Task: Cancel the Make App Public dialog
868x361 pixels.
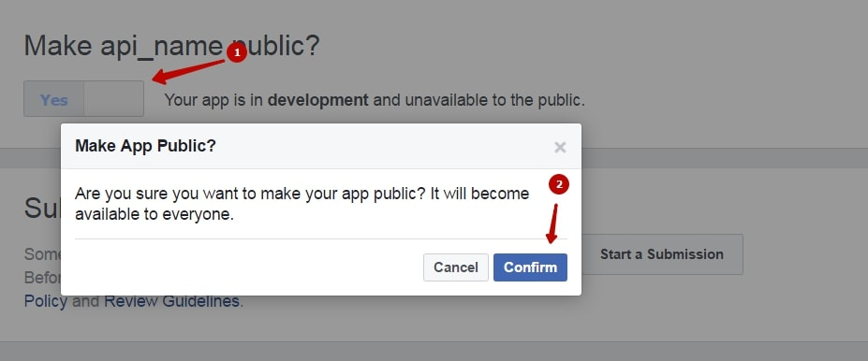Action: click(x=456, y=267)
